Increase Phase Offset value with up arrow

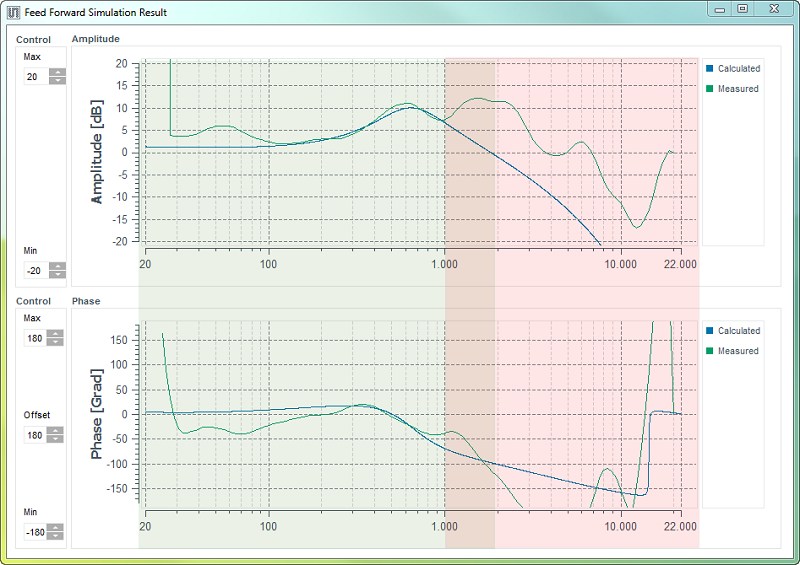[x=55, y=431]
